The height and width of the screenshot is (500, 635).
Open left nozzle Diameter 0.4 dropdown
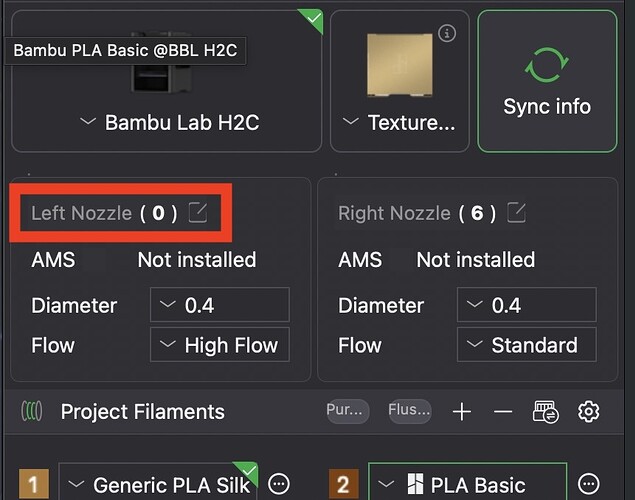(x=219, y=305)
